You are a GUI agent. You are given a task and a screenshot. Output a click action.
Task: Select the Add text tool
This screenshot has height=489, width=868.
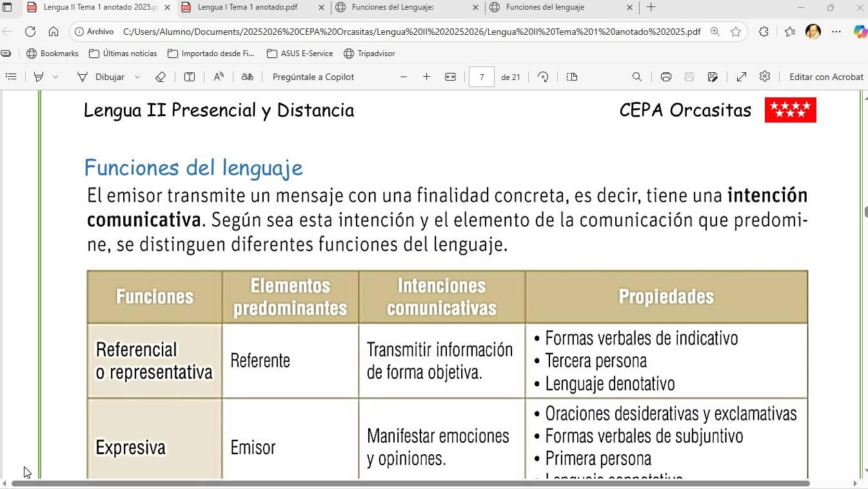(190, 77)
